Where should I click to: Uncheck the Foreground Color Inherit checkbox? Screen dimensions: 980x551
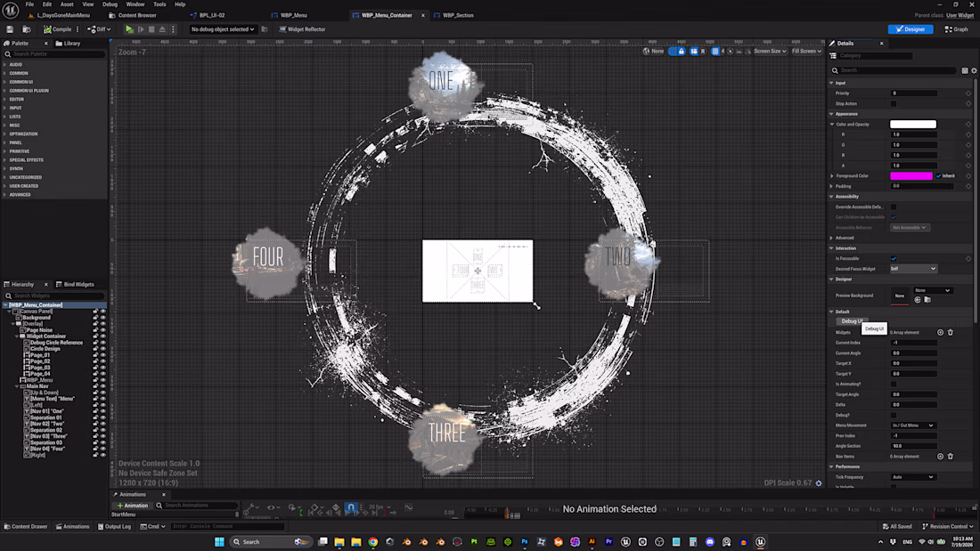tap(939, 176)
